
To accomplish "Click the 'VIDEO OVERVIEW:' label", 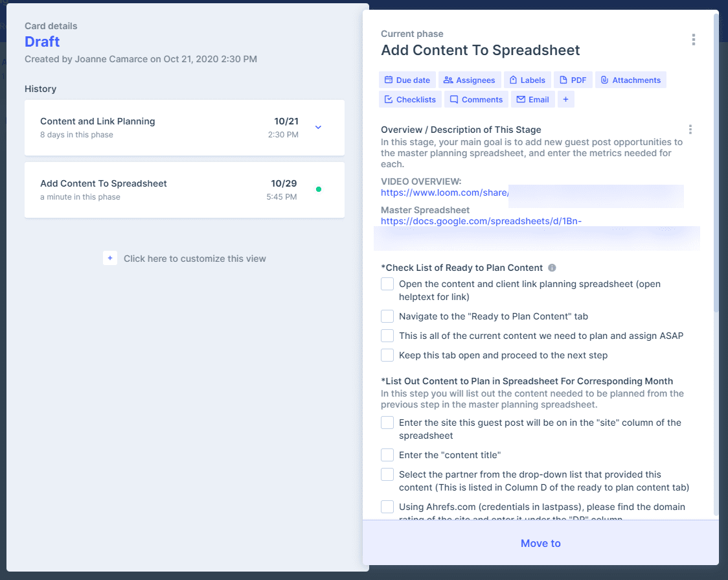I will [x=421, y=181].
